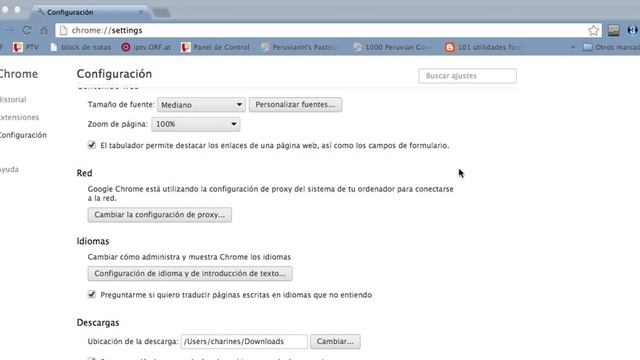Viewport: 640px width, 360px height.
Task: Click the blue extension icon at toolbar end
Action: [x=633, y=30]
